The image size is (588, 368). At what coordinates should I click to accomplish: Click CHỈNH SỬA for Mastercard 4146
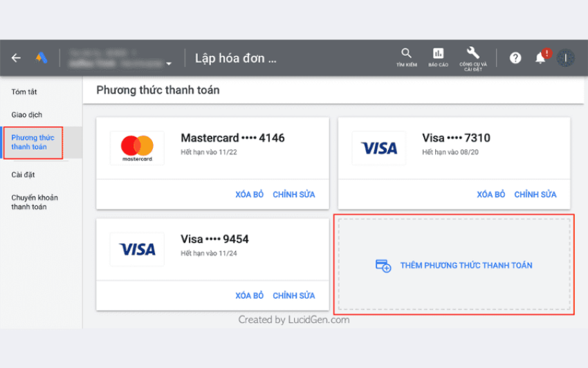[293, 194]
